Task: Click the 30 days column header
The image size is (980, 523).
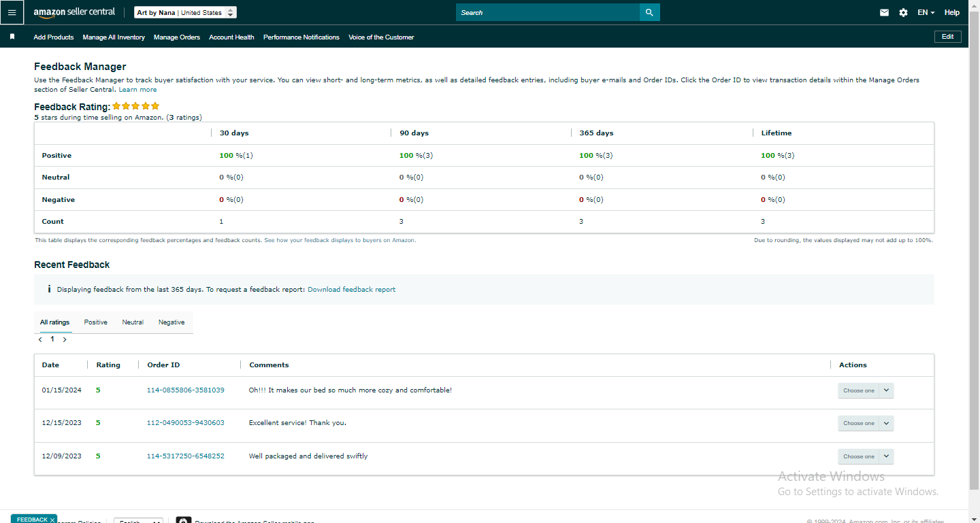Action: [234, 133]
